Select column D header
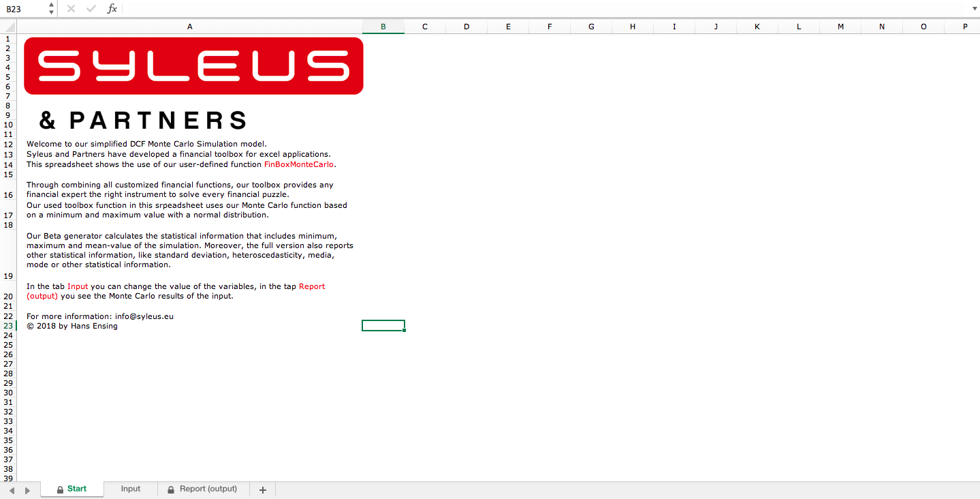This screenshot has height=499, width=980. tap(467, 27)
